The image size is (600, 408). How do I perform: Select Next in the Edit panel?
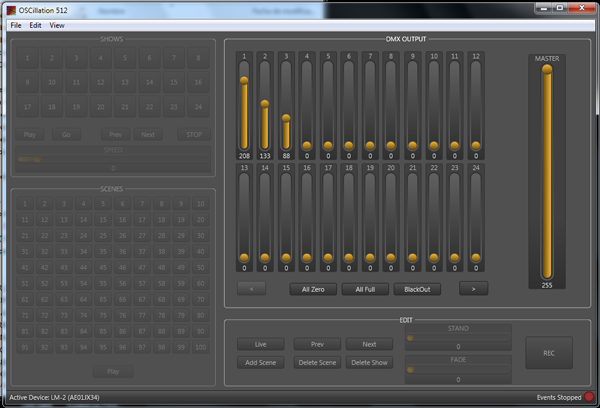[369, 344]
